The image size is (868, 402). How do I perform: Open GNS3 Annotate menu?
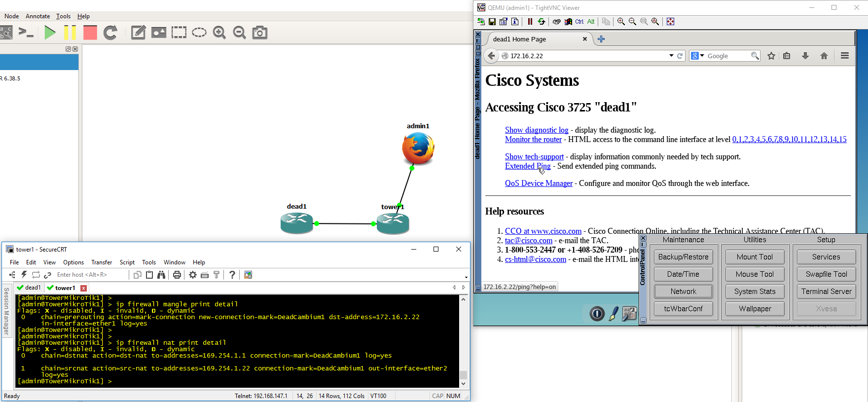pyautogui.click(x=37, y=16)
